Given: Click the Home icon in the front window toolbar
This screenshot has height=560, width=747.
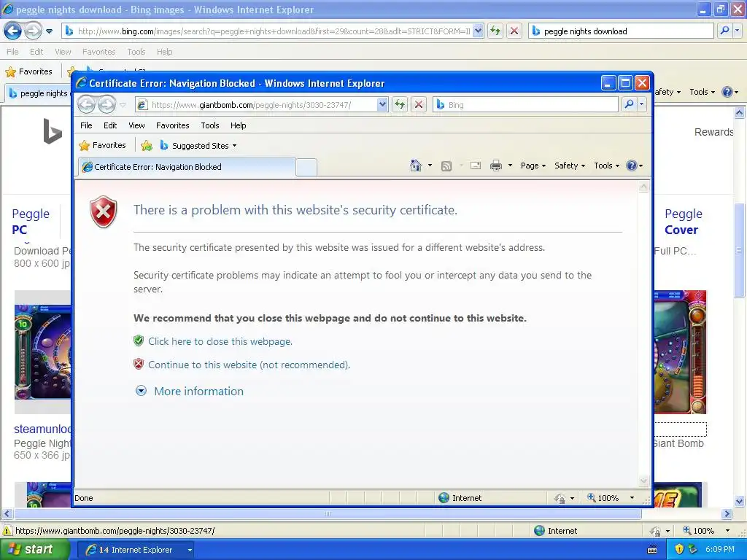Looking at the screenshot, I should click(x=415, y=166).
